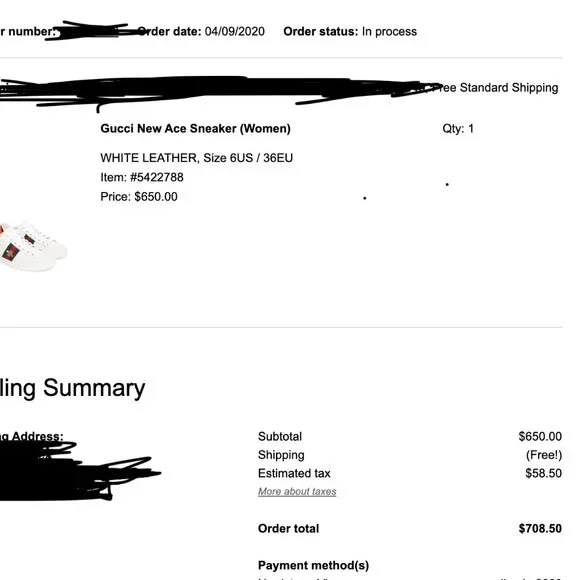Image resolution: width=580 pixels, height=580 pixels.
Task: Click the $58.50 estimated tax amount
Action: click(543, 473)
